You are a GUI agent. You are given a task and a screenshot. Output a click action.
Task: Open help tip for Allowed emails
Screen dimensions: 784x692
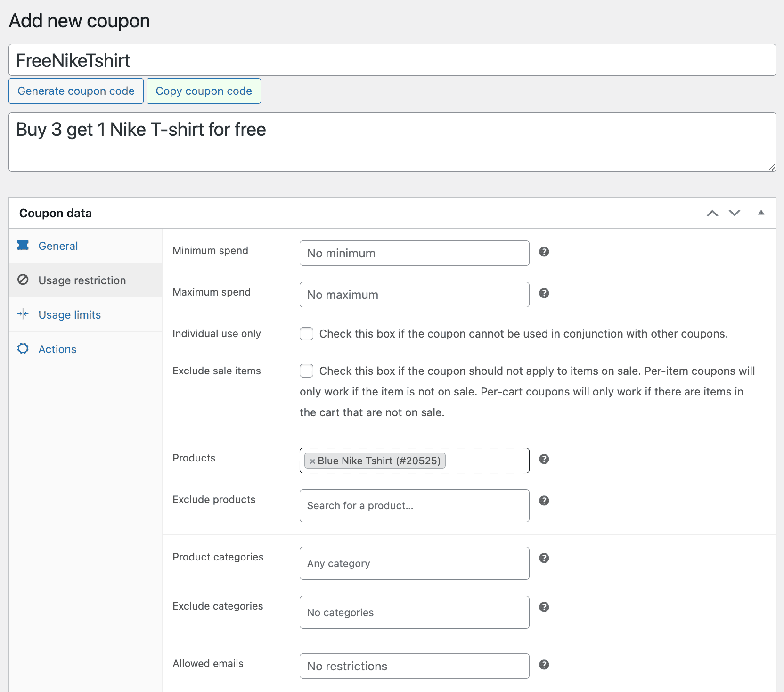coord(544,665)
